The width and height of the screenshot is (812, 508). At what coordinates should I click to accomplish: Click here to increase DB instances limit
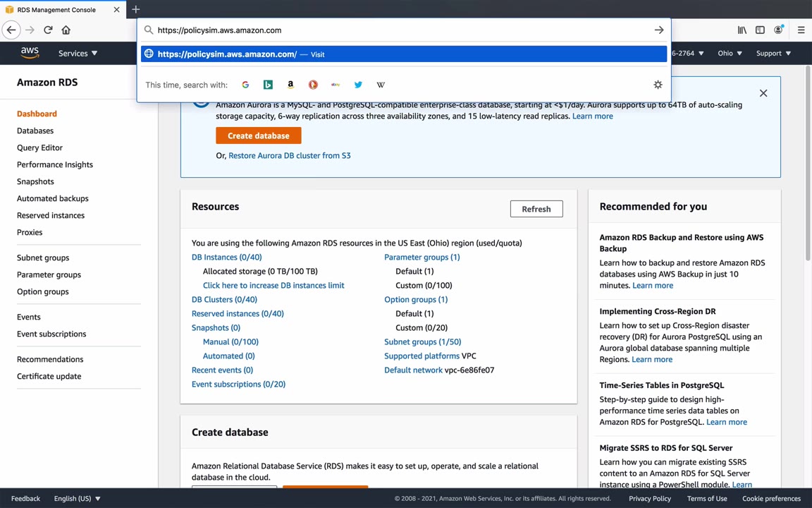[273, 285]
